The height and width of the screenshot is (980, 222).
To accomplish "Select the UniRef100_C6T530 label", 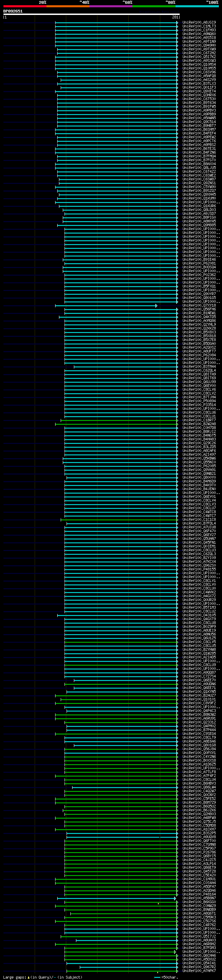I will pyautogui.click(x=199, y=99).
